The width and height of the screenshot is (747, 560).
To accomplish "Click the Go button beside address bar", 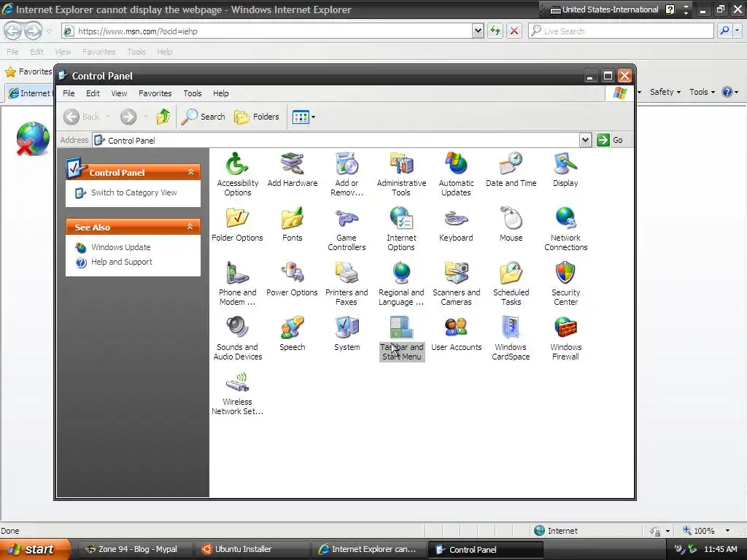I will (x=610, y=140).
